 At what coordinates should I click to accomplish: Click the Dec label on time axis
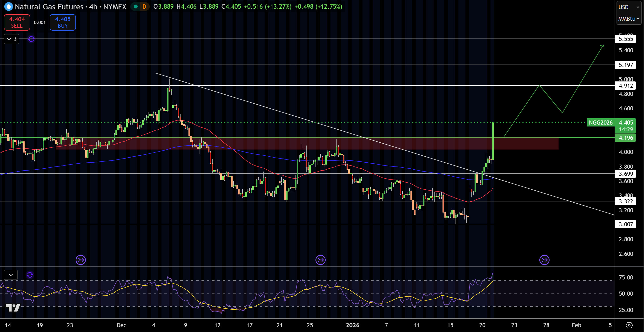tap(121, 325)
